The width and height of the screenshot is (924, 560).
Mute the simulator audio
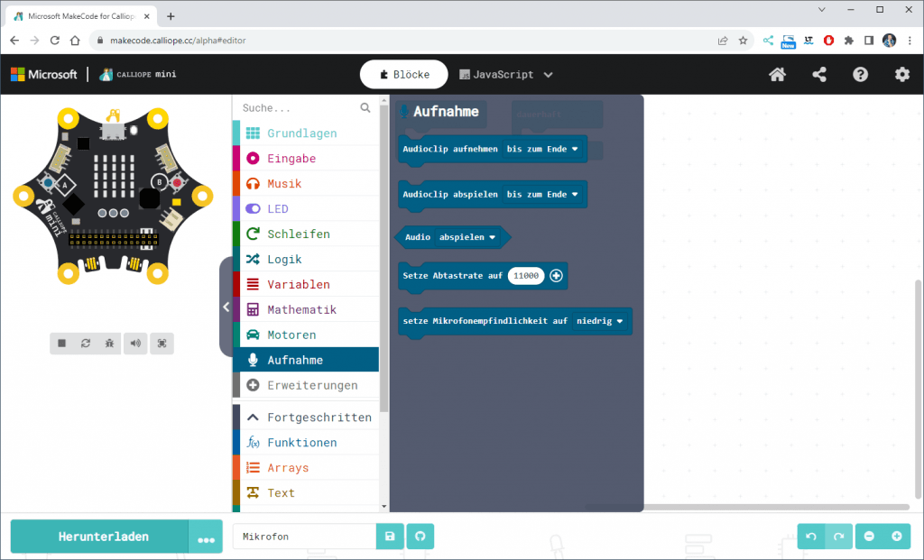click(135, 344)
